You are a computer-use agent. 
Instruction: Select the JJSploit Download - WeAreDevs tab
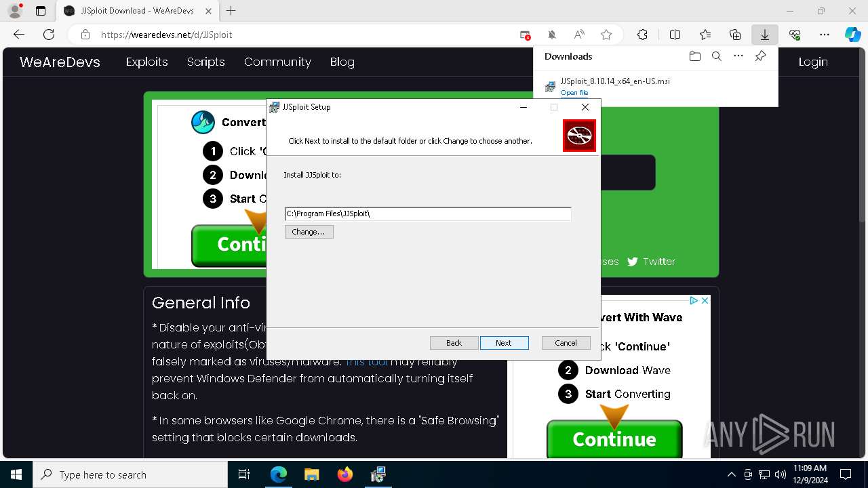(x=138, y=11)
